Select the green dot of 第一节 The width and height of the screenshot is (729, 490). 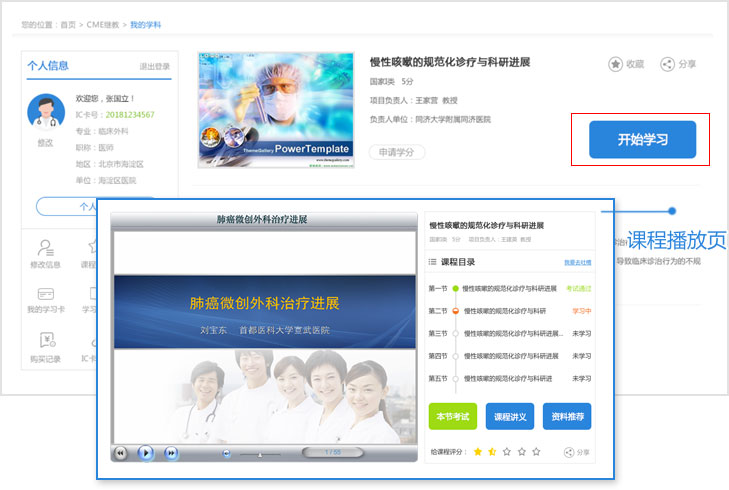pyautogui.click(x=456, y=289)
